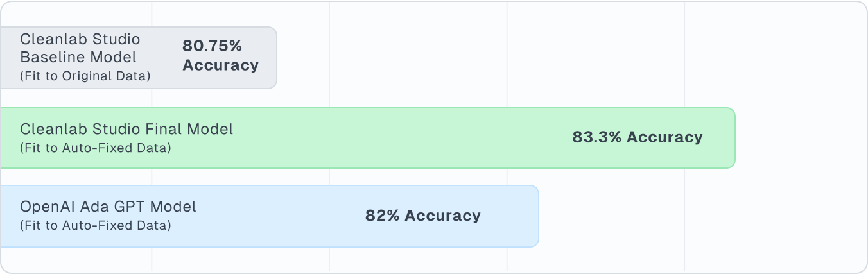Viewport: 868px width, 274px height.
Task: Click the third vertical gridline above the green bar
Action: click(x=507, y=64)
